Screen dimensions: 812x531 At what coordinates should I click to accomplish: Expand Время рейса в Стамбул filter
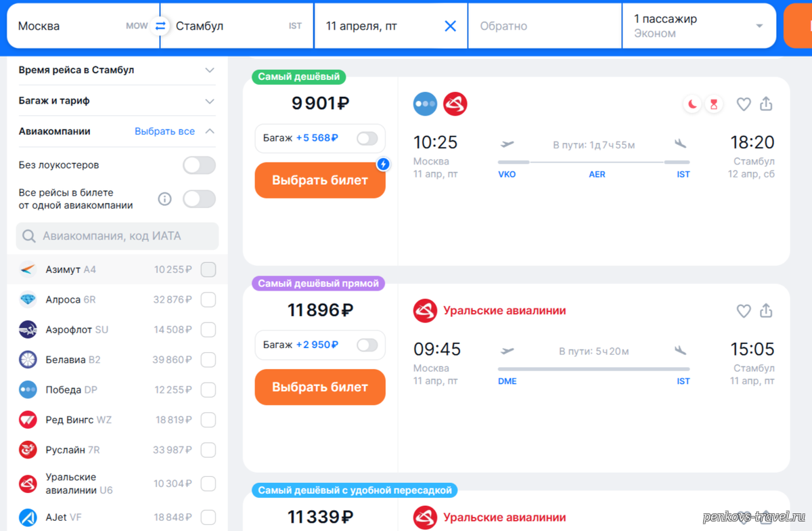pyautogui.click(x=210, y=70)
